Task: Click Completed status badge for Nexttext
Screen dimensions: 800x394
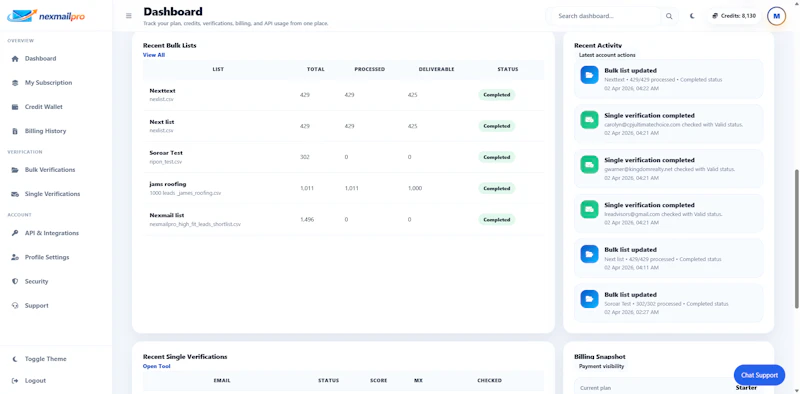Action: tap(496, 95)
